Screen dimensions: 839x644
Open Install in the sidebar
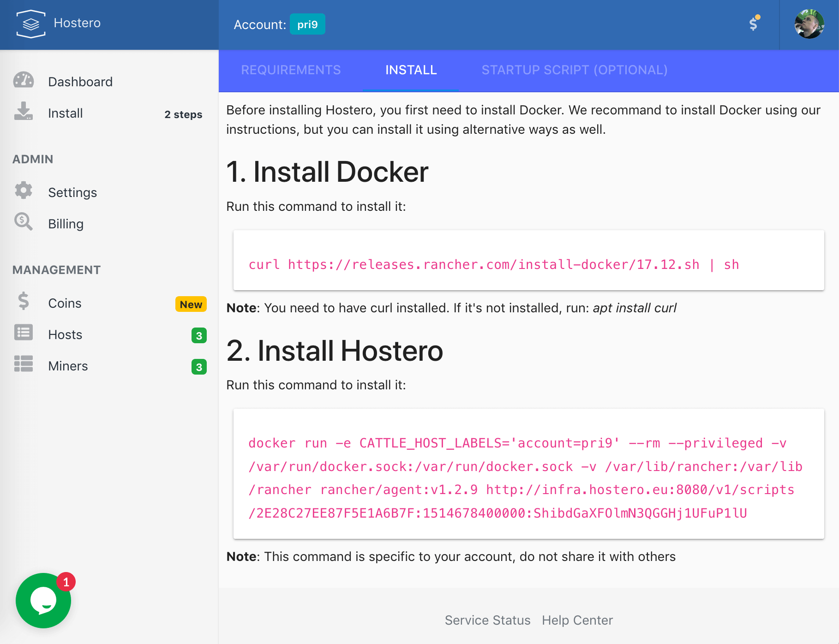66,113
